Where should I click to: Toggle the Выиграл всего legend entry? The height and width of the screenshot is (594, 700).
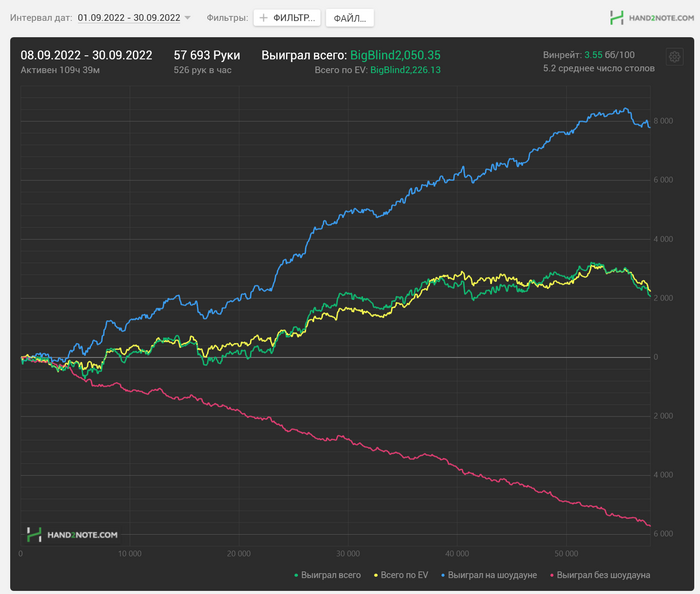pos(327,575)
